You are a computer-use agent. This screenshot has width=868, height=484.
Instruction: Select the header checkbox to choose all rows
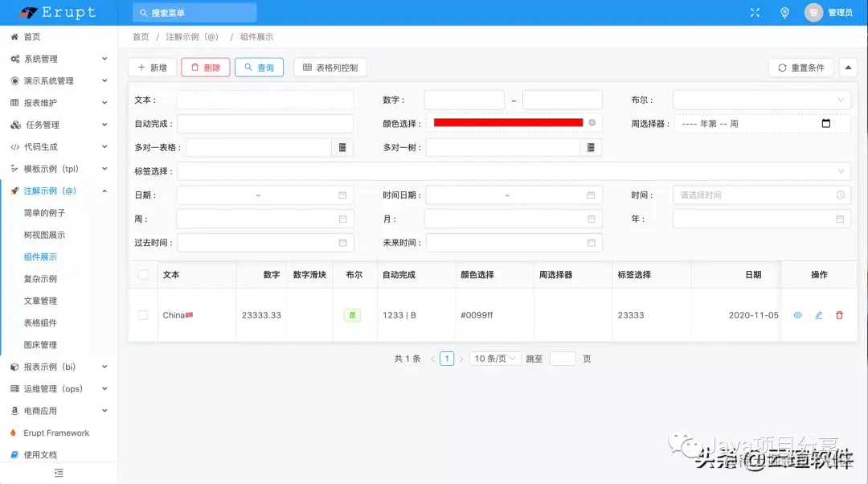pyautogui.click(x=142, y=274)
